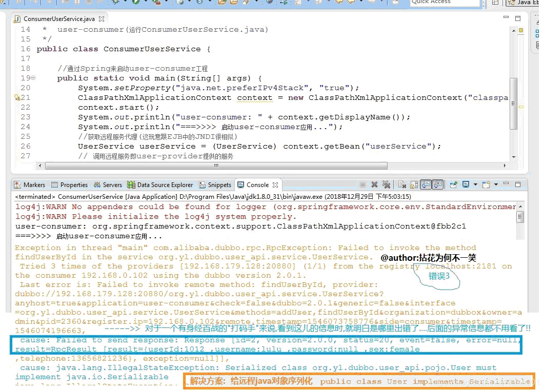
Task: Click the warning marker on line 21
Action: pos(17,97)
